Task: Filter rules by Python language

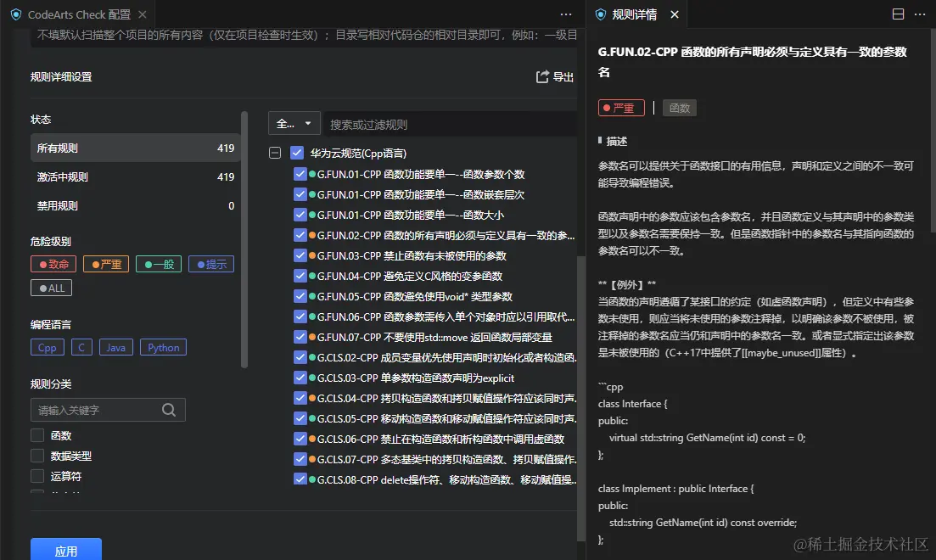Action: 163,348
